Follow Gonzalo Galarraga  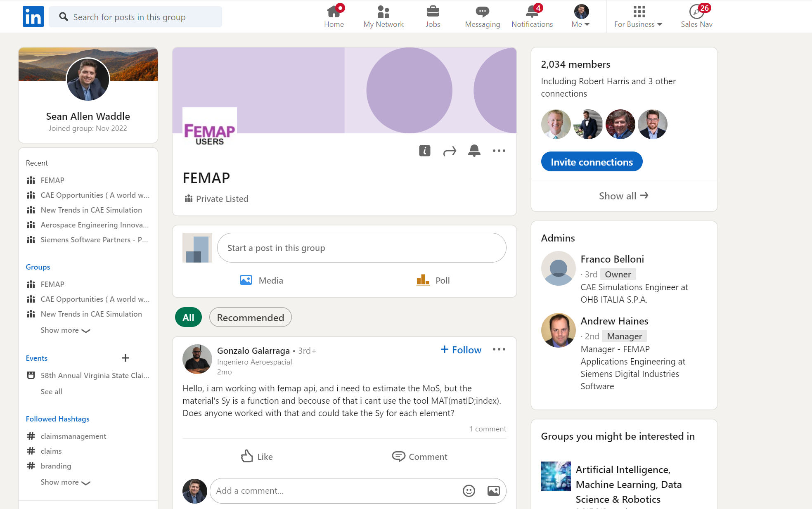(460, 350)
